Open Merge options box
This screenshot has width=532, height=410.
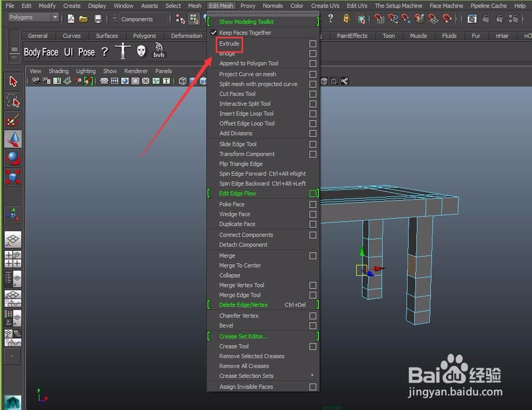(313, 256)
